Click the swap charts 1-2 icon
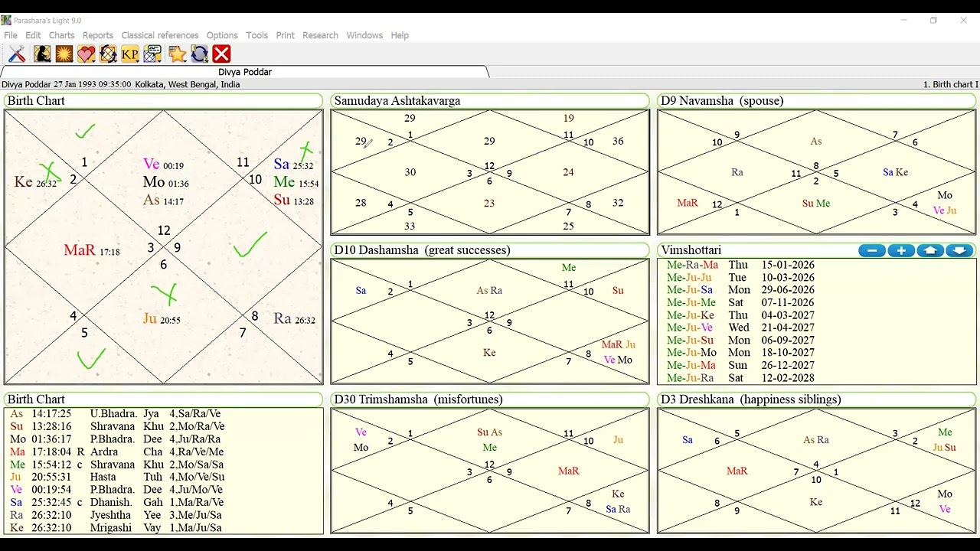Screen dimensions: 980x551 click(x=200, y=54)
